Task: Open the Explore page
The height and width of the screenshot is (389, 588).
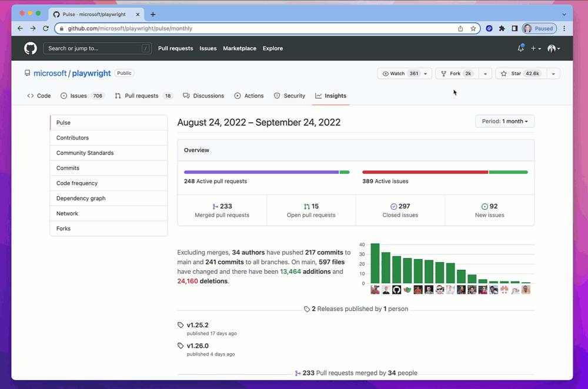Action: [273, 48]
